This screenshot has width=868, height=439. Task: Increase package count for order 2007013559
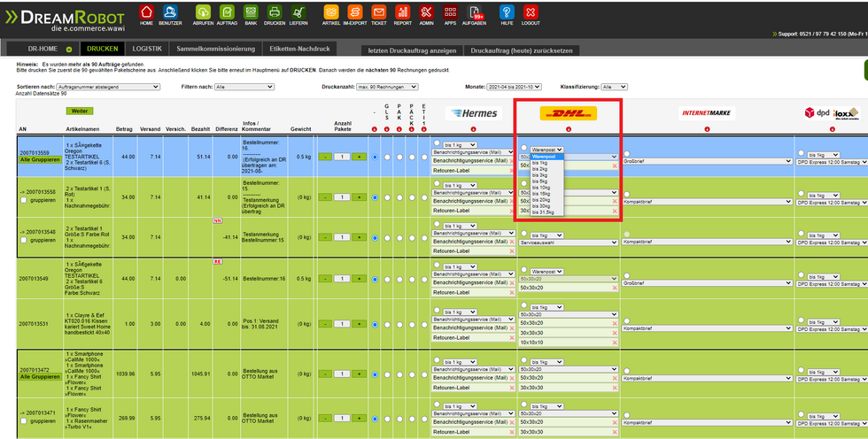tap(360, 157)
